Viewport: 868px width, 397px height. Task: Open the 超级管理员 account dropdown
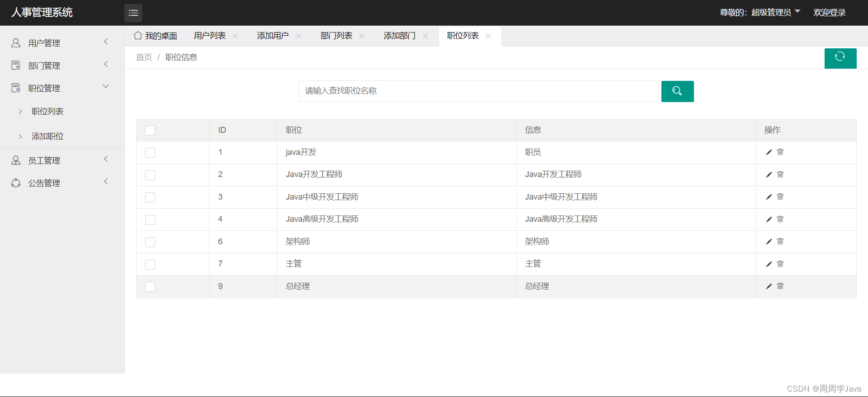776,13
